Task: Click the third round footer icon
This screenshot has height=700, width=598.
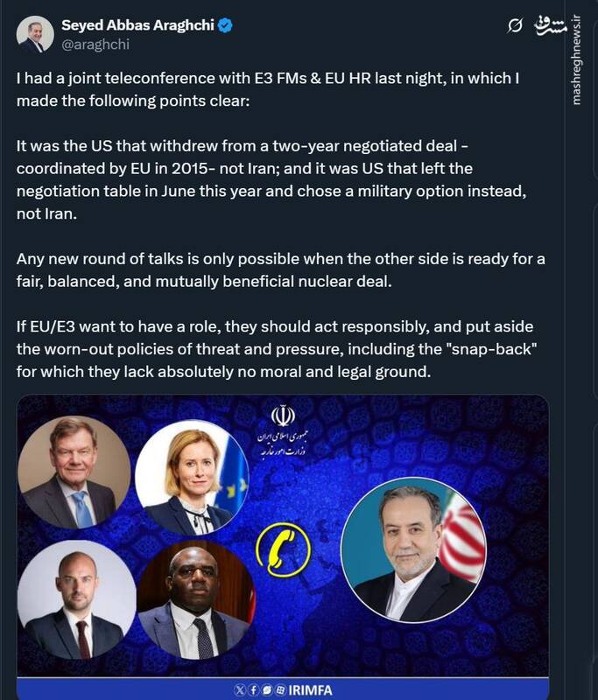Action: [267, 690]
